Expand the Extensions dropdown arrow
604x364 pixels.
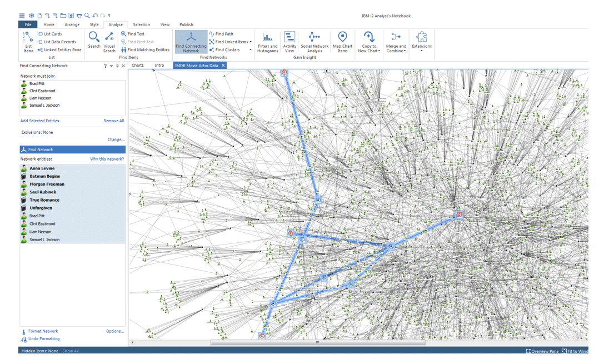click(421, 51)
